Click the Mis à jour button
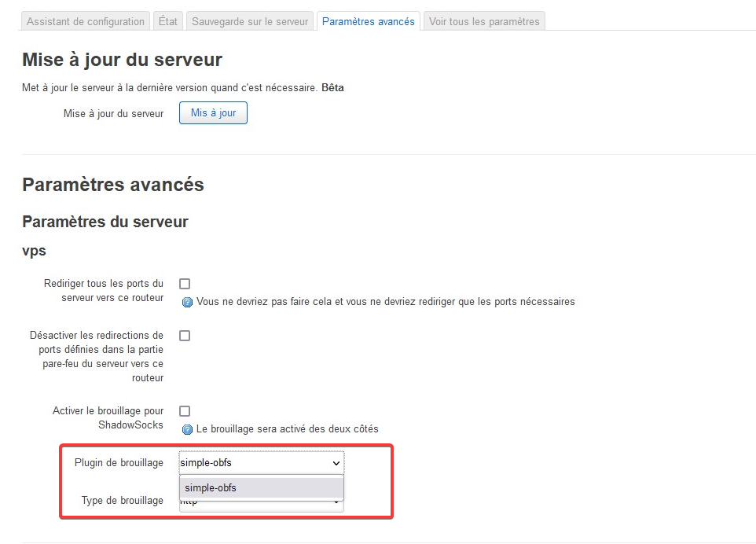The image size is (756, 544). [x=213, y=113]
